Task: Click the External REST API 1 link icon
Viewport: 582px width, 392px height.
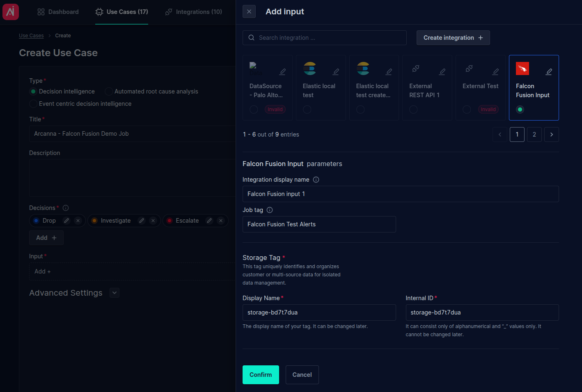Action: [416, 68]
